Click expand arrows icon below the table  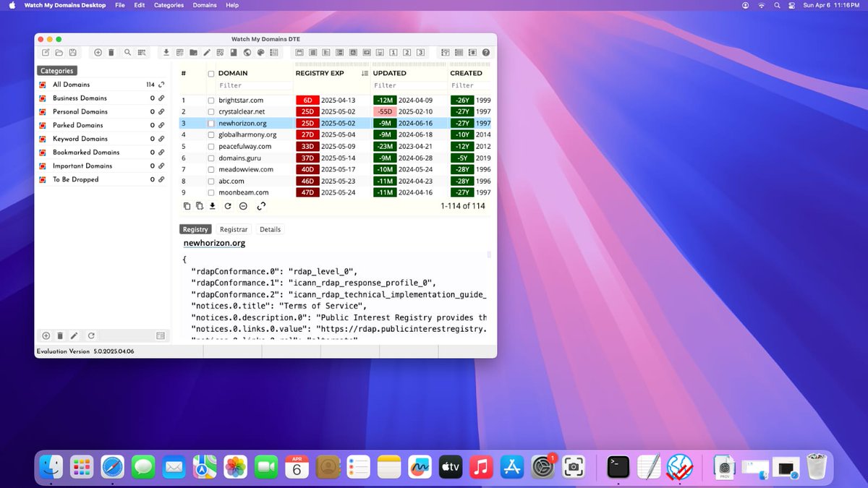click(261, 206)
